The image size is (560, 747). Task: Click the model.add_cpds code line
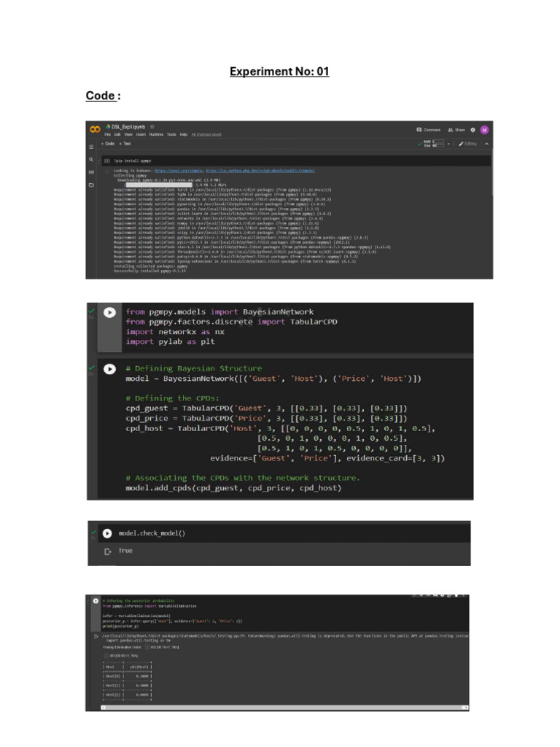[233, 488]
